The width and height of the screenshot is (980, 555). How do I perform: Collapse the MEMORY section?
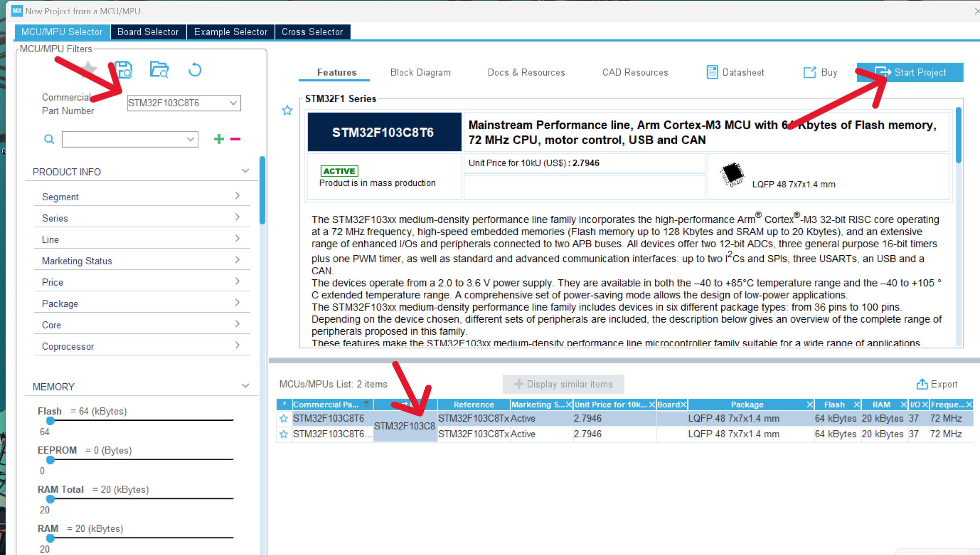(245, 386)
